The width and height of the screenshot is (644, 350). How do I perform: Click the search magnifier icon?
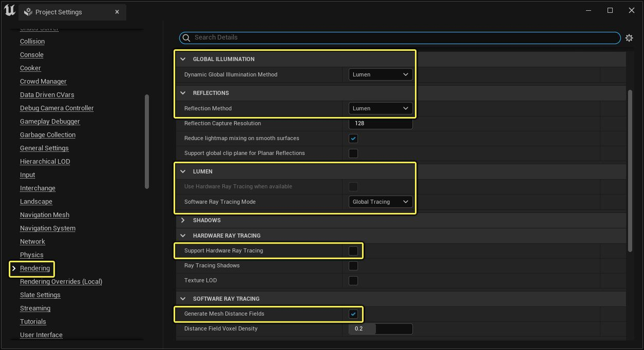[x=186, y=38]
